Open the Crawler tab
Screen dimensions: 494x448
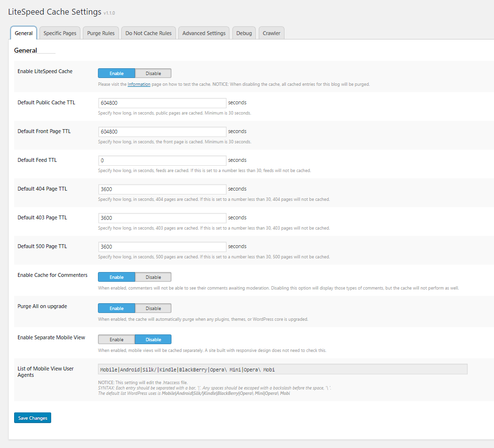click(271, 33)
